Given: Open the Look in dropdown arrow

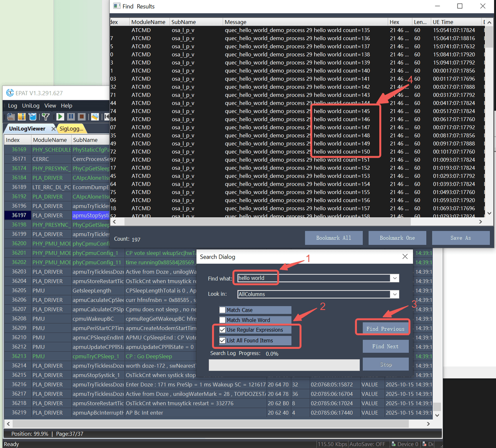Looking at the screenshot, I should (395, 294).
